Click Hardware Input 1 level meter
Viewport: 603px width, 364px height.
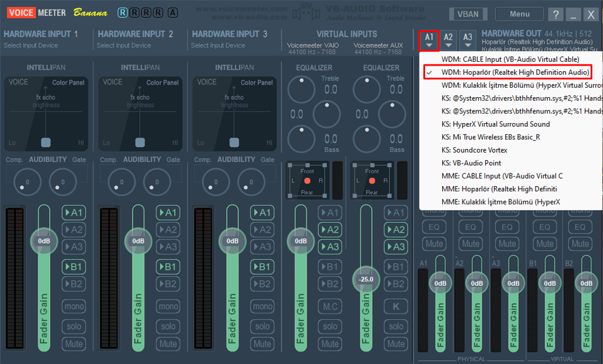click(x=15, y=278)
